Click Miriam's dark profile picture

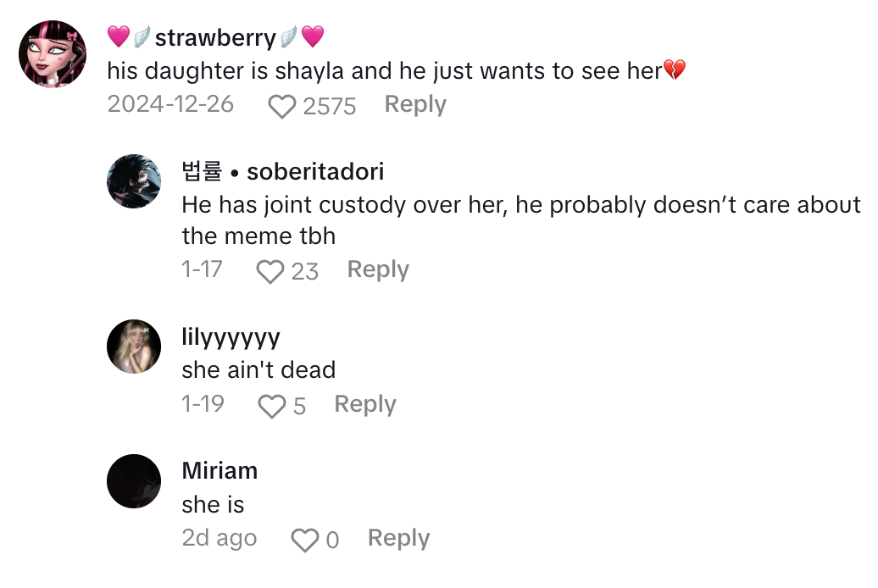coord(134,481)
